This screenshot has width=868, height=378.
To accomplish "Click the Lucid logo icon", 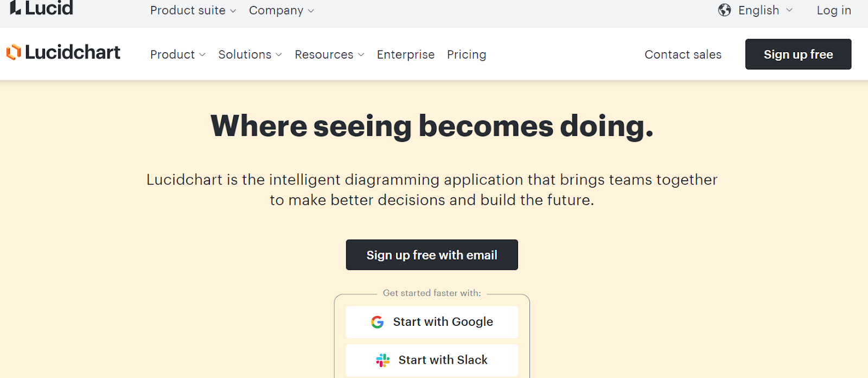I will pos(15,8).
